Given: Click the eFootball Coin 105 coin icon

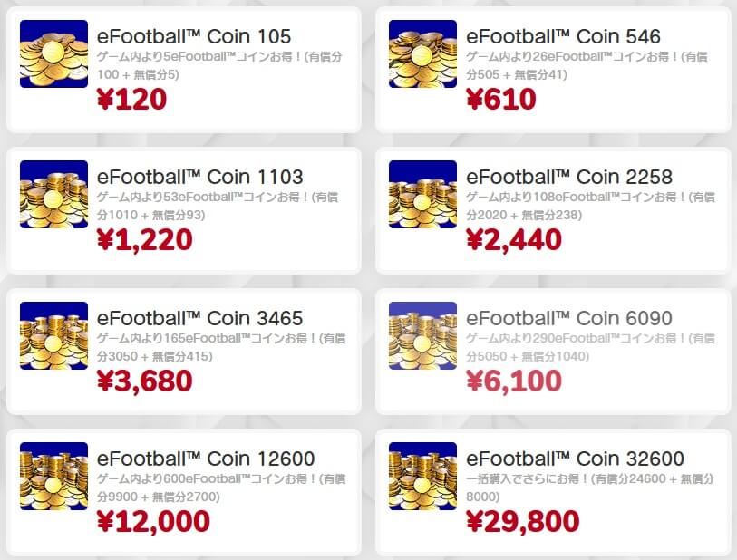Looking at the screenshot, I should 53,54.
